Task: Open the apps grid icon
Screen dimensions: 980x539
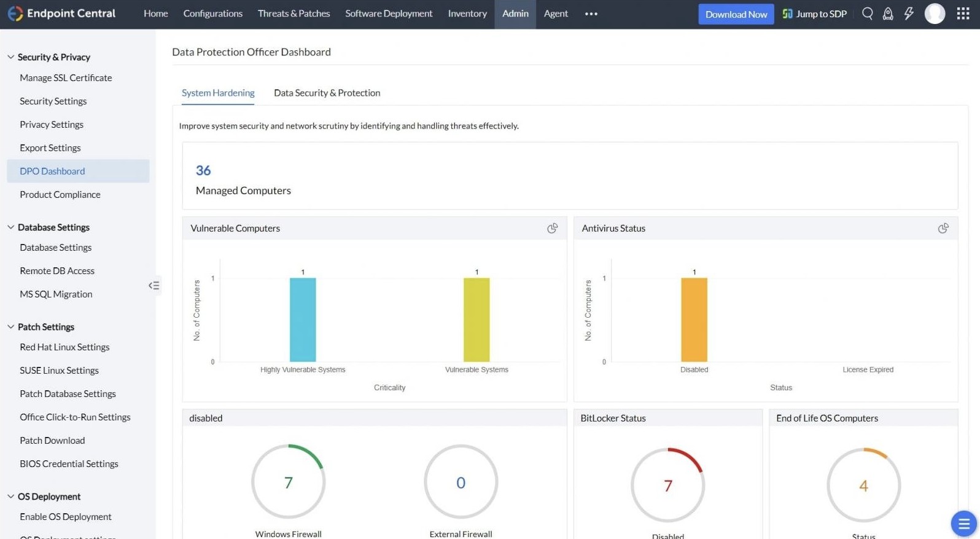Action: coord(963,14)
